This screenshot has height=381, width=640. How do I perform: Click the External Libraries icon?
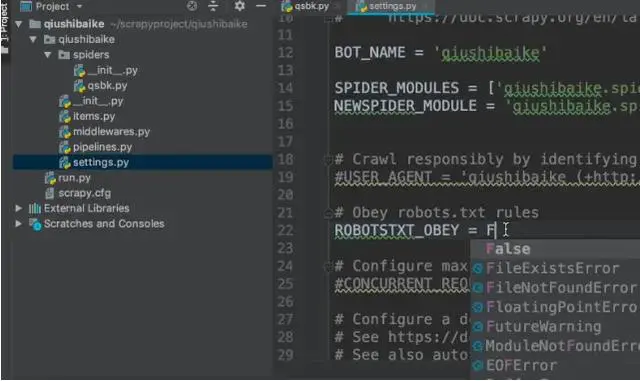tap(35, 208)
